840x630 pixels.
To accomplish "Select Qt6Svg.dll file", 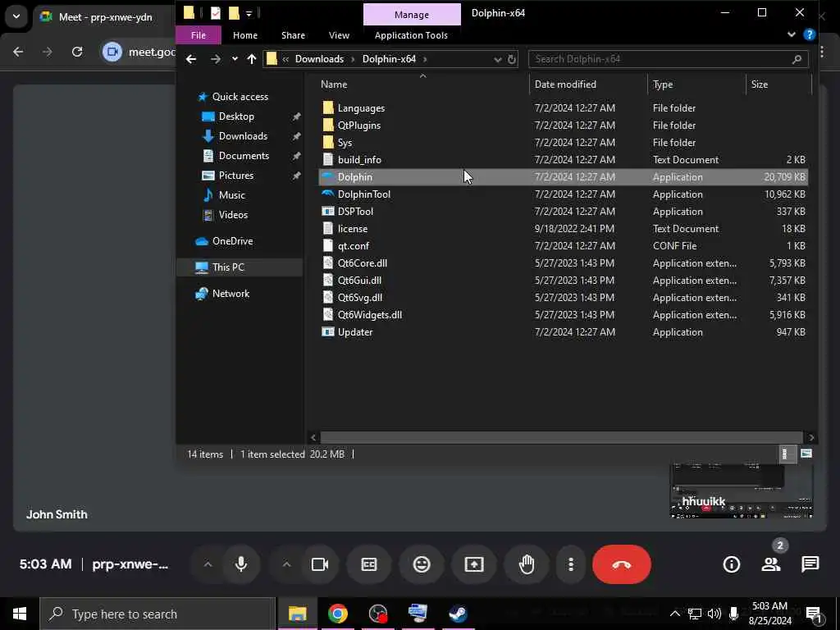I will (x=563, y=297).
